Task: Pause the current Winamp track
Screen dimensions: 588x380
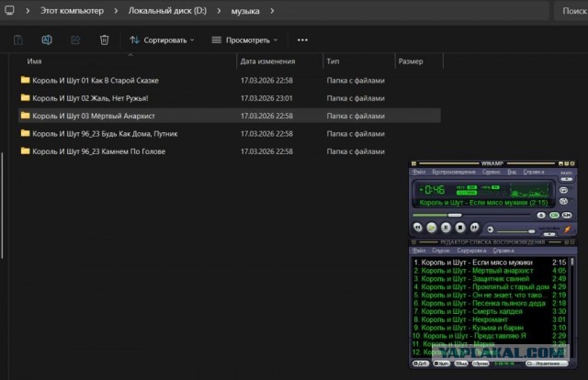Action: [x=446, y=226]
